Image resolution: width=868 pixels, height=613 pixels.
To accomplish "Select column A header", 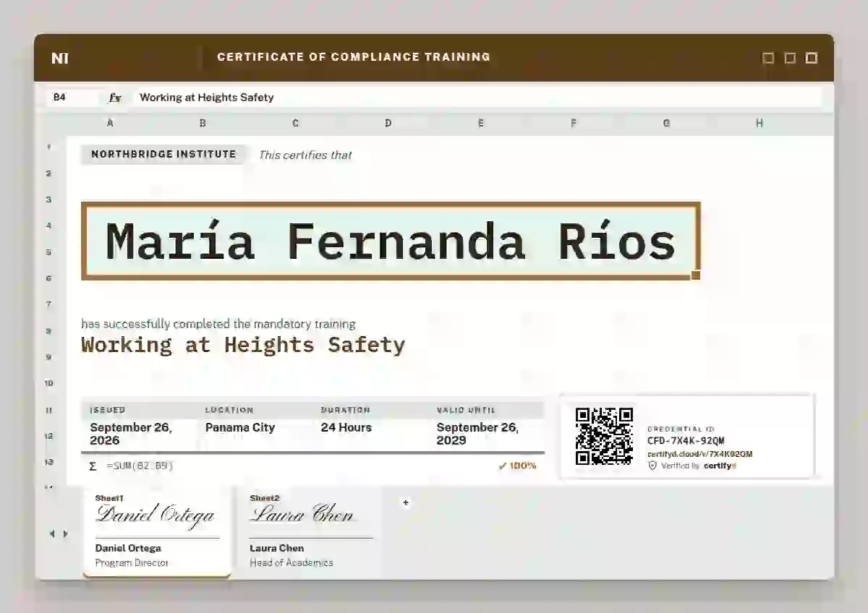I will click(110, 124).
